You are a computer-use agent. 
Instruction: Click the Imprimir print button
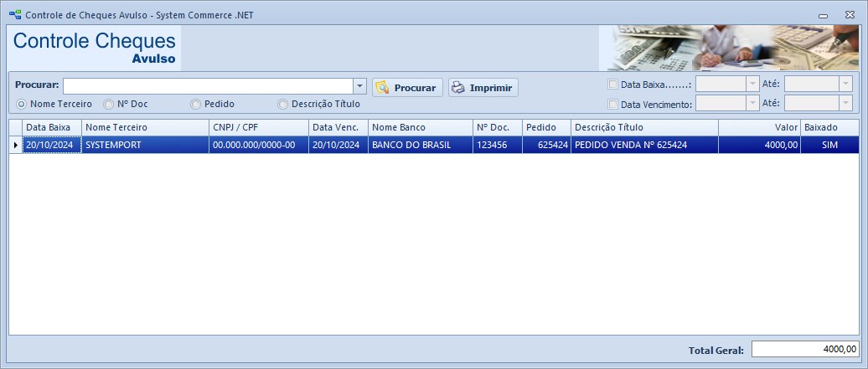click(x=483, y=88)
